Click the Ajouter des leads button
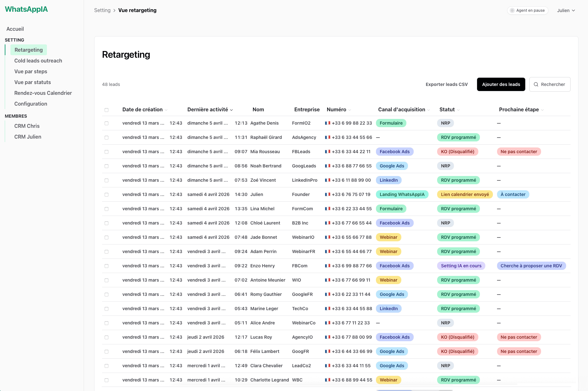The height and width of the screenshot is (391, 588). [x=501, y=84]
